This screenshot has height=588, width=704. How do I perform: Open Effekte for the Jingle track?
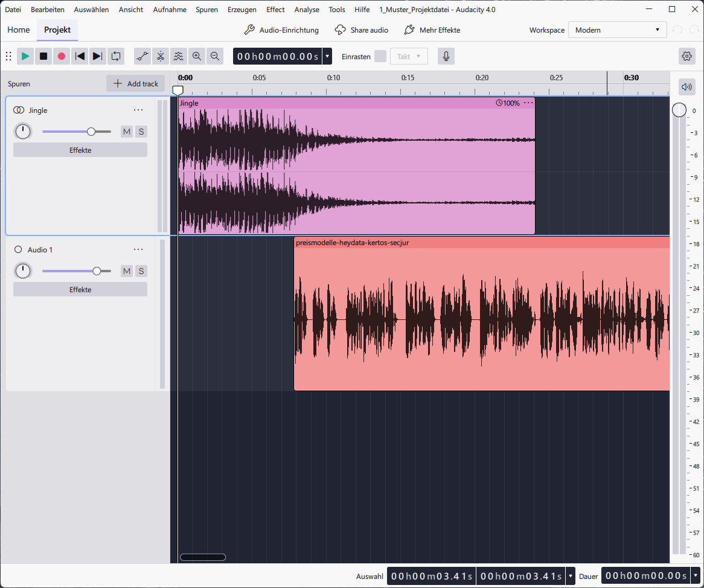(80, 150)
